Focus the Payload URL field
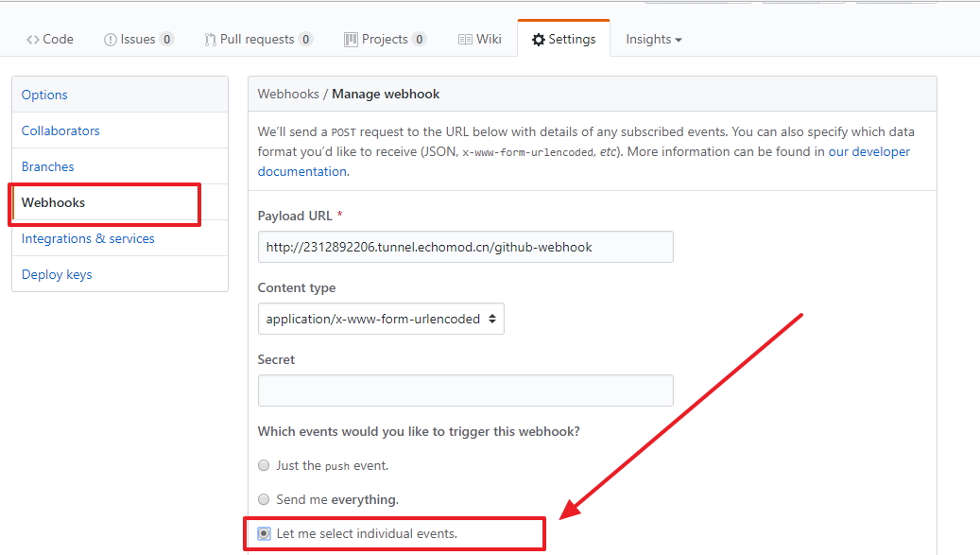Viewport: 980px width, 555px height. coord(466,247)
